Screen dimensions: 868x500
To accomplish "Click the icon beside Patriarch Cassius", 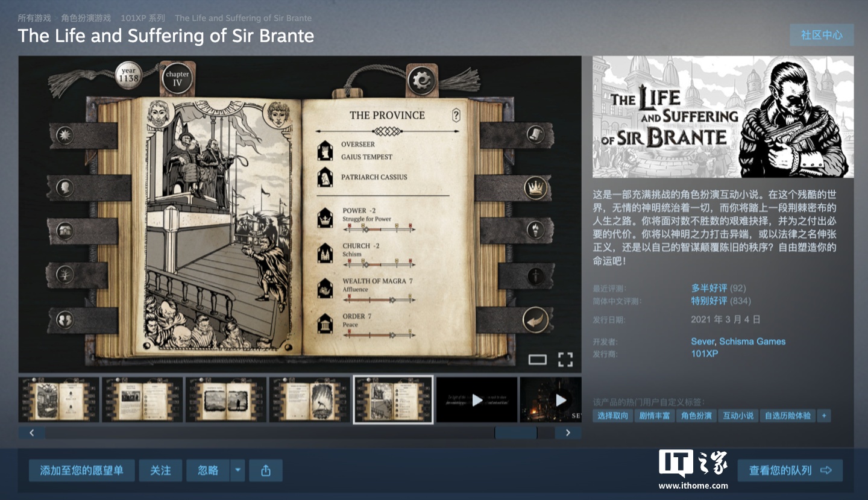I will pyautogui.click(x=325, y=177).
